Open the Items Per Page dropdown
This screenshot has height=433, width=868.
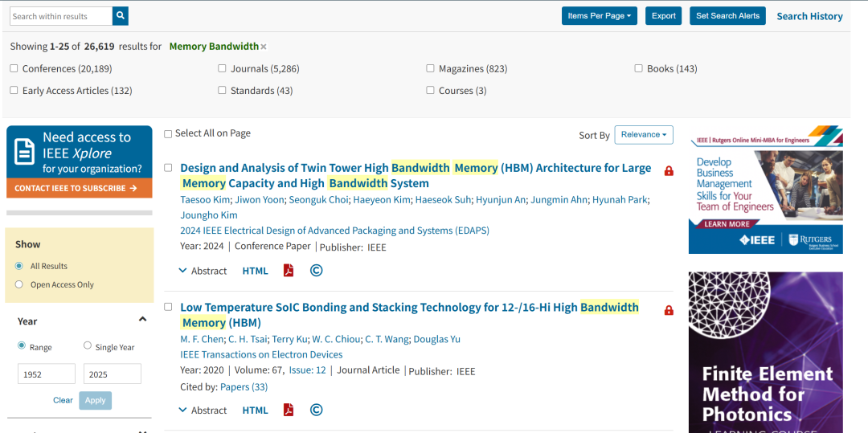600,15
